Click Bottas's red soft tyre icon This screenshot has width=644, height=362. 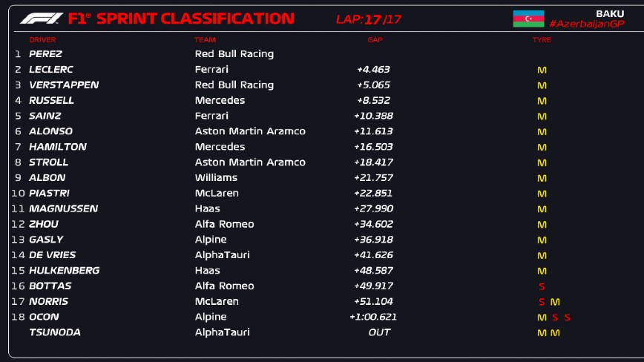[x=542, y=286]
